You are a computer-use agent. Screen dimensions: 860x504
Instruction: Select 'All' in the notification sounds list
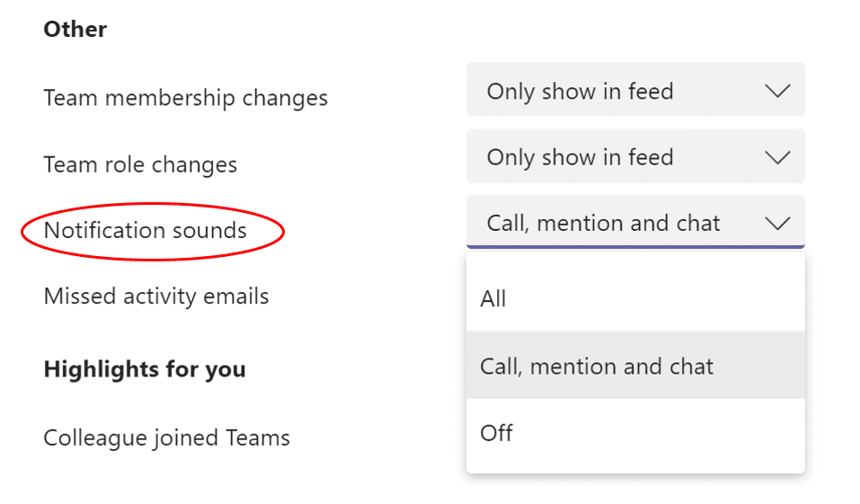[635, 298]
